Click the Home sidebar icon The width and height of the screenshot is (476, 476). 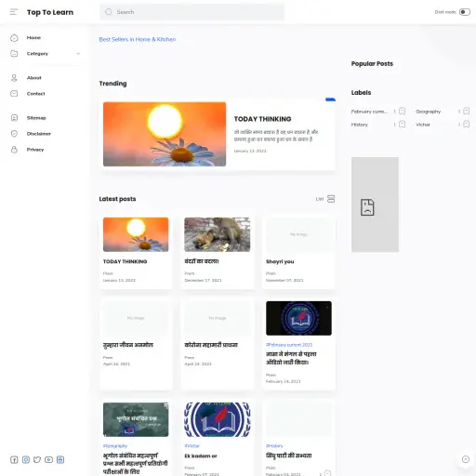coord(14,38)
